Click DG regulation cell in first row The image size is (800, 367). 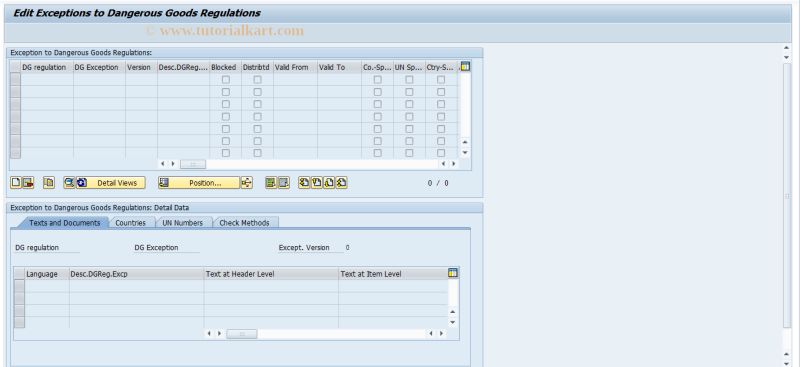pos(47,80)
